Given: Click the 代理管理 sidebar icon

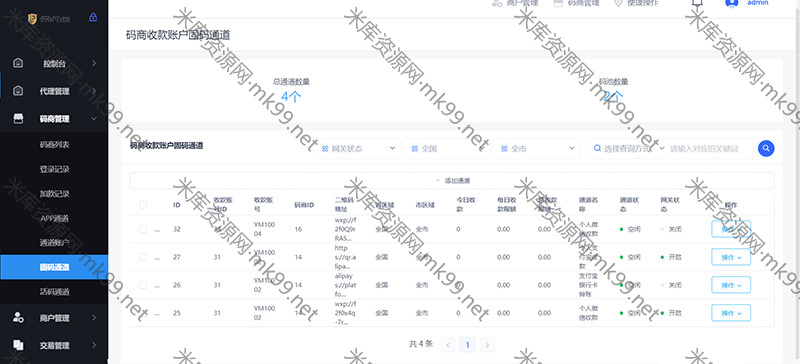Looking at the screenshot, I should point(18,91).
